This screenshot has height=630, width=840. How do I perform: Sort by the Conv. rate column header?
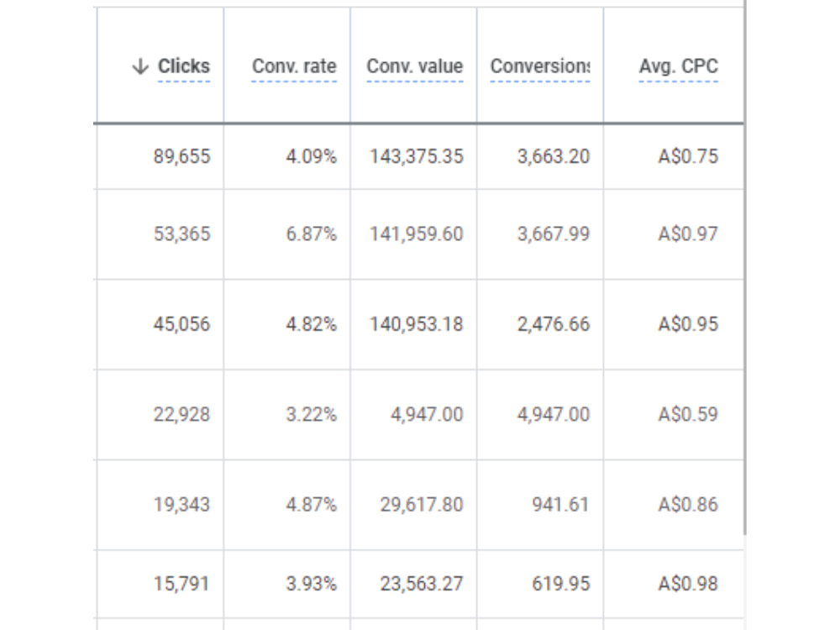click(294, 66)
